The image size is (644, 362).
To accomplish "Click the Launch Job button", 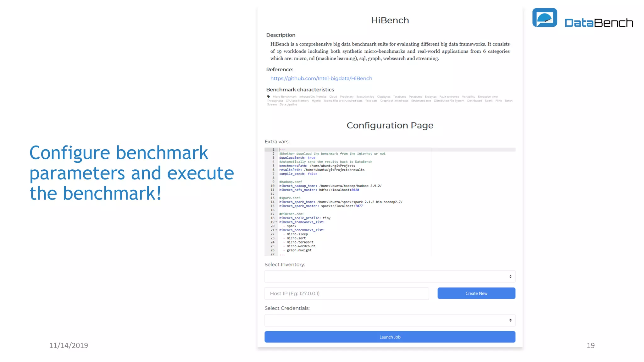I will [390, 337].
